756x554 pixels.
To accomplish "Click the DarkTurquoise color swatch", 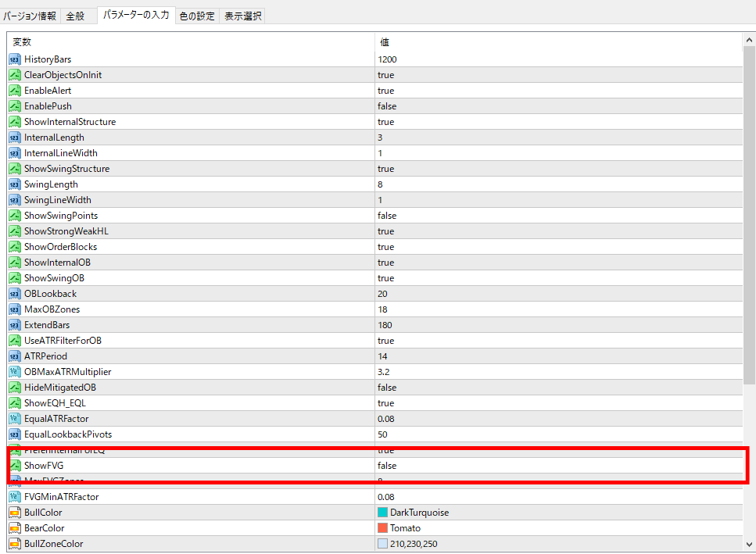I will (x=382, y=513).
